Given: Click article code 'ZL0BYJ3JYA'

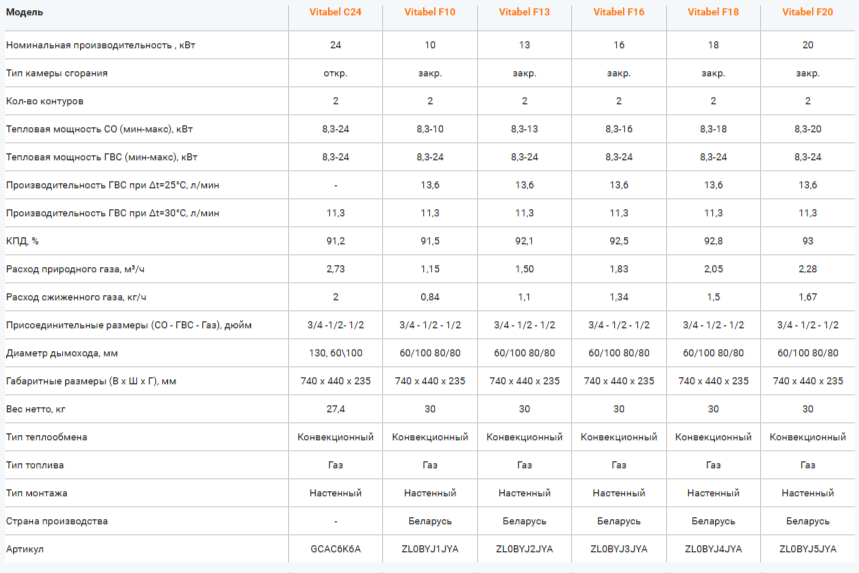Looking at the screenshot, I should click(x=619, y=549).
